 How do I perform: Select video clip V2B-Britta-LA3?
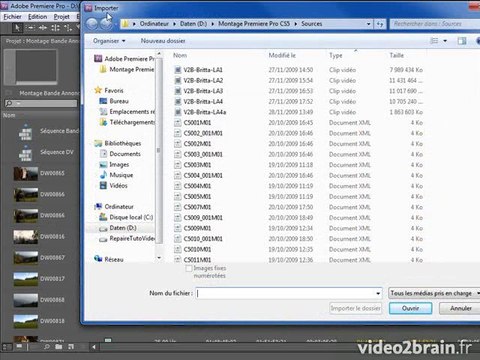pyautogui.click(x=203, y=91)
